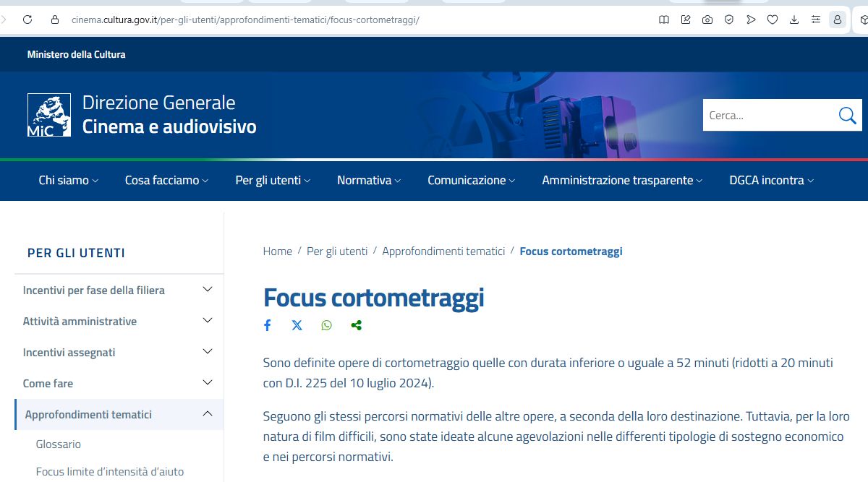This screenshot has height=482, width=868.
Task: Expand Attività amministrative chevron
Action: tap(208, 320)
